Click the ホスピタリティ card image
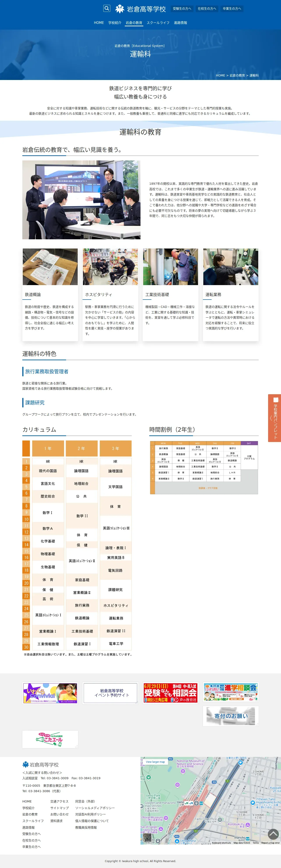281x868 pixels. tap(110, 267)
